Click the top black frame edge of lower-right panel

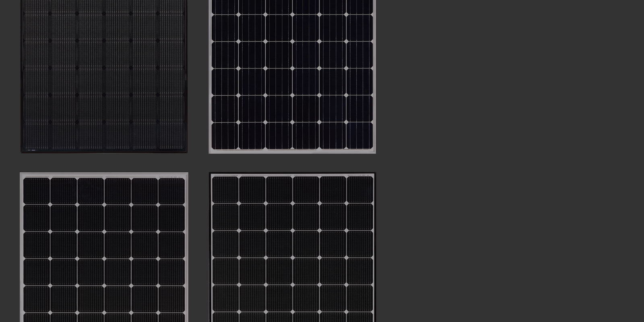(x=292, y=174)
